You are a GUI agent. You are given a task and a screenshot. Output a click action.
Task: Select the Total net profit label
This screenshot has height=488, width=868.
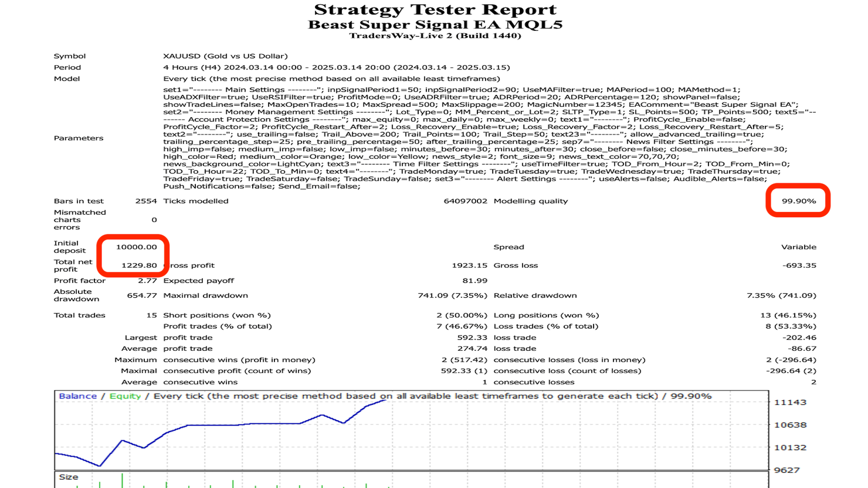point(73,265)
